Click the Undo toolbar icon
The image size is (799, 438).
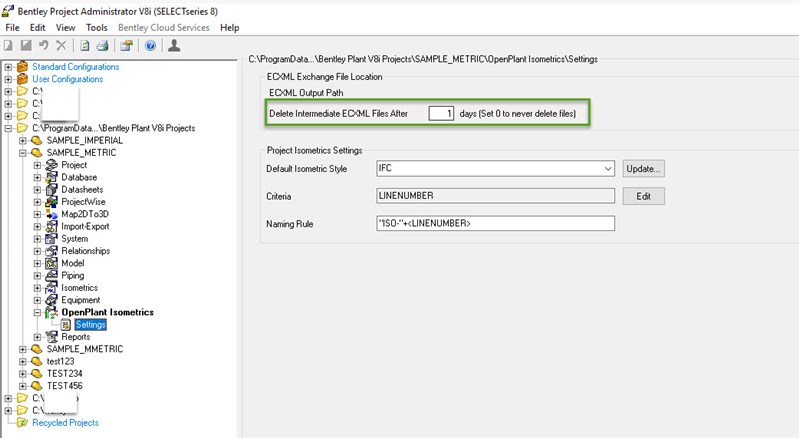(x=44, y=46)
